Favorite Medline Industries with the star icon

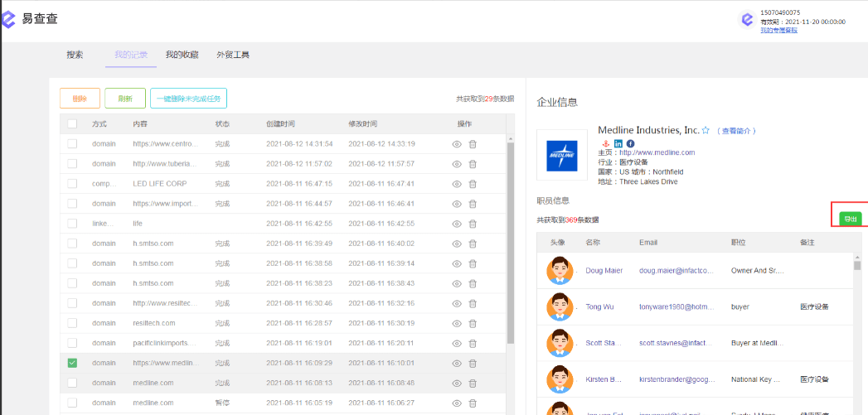tap(706, 131)
